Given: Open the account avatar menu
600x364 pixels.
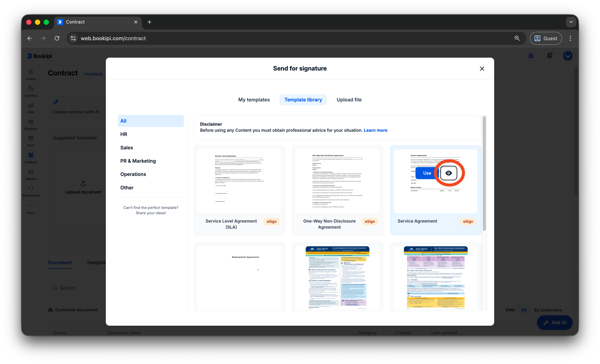Looking at the screenshot, I should pos(568,56).
